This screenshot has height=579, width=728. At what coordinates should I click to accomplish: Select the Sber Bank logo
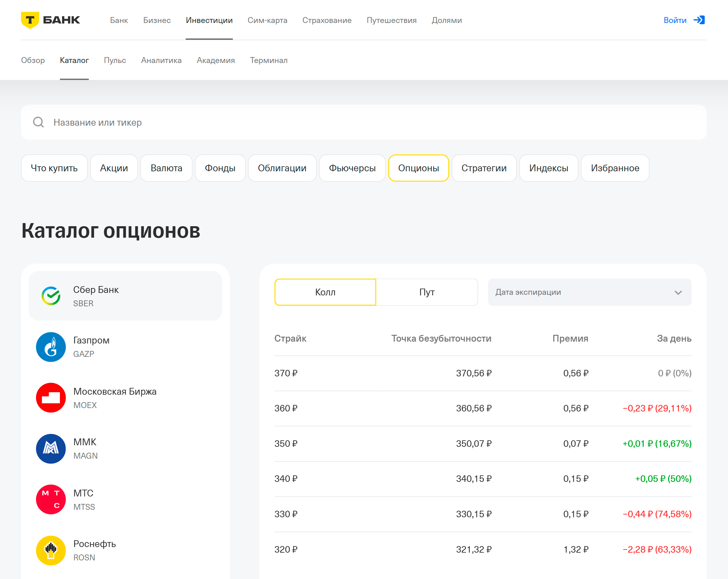point(51,296)
